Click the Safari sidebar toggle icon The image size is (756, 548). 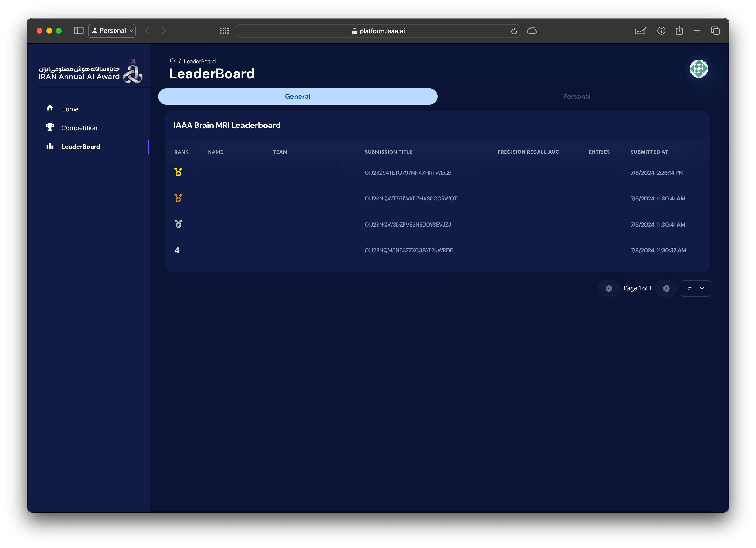[x=79, y=31]
